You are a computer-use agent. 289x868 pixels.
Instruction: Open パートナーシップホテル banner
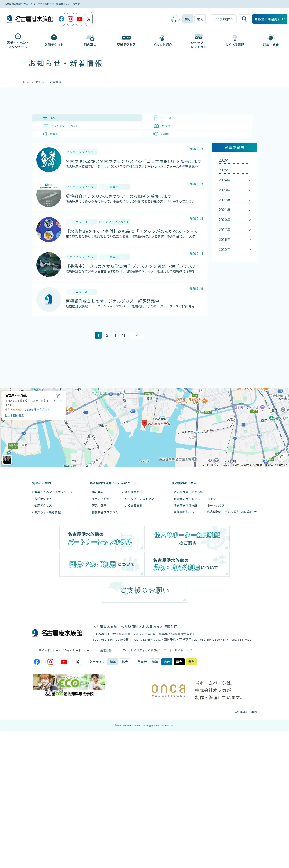click(x=102, y=538)
